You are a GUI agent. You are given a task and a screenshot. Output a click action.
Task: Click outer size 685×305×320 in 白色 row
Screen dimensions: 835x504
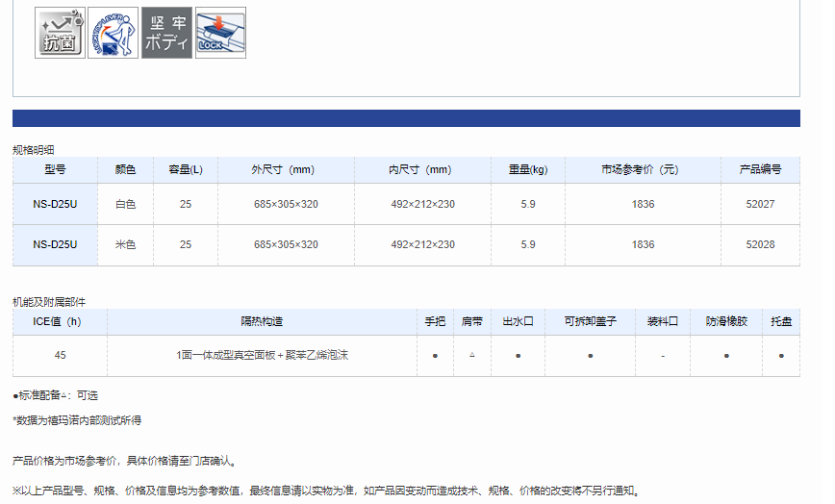click(286, 204)
